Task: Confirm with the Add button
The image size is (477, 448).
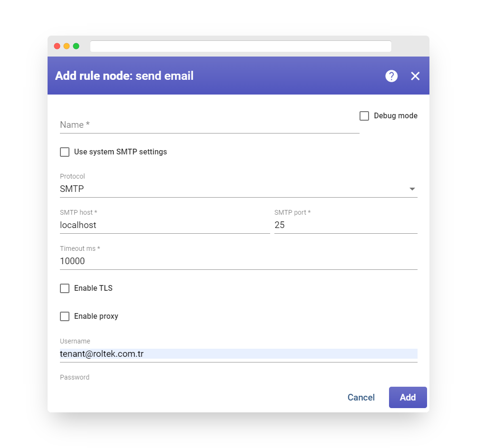Action: (408, 398)
